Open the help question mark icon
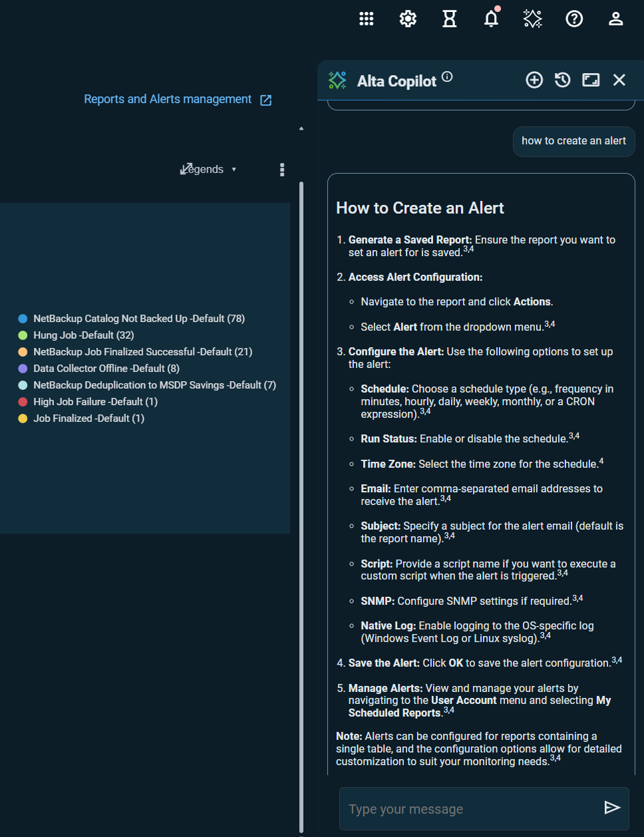644x837 pixels. [574, 19]
